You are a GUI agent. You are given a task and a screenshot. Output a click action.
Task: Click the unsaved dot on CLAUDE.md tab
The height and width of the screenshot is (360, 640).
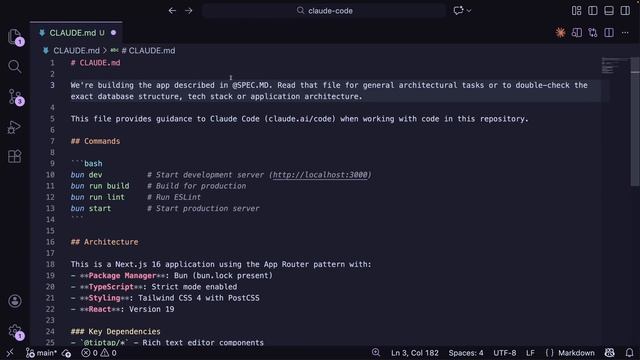(113, 33)
